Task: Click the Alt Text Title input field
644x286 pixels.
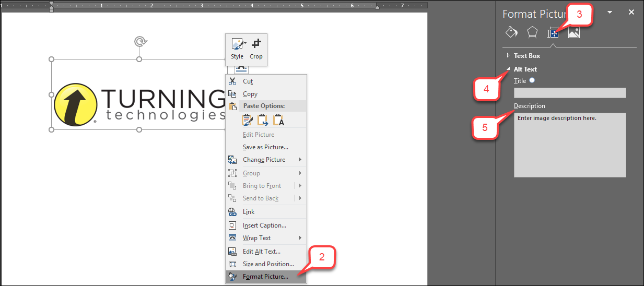Action: [570, 93]
